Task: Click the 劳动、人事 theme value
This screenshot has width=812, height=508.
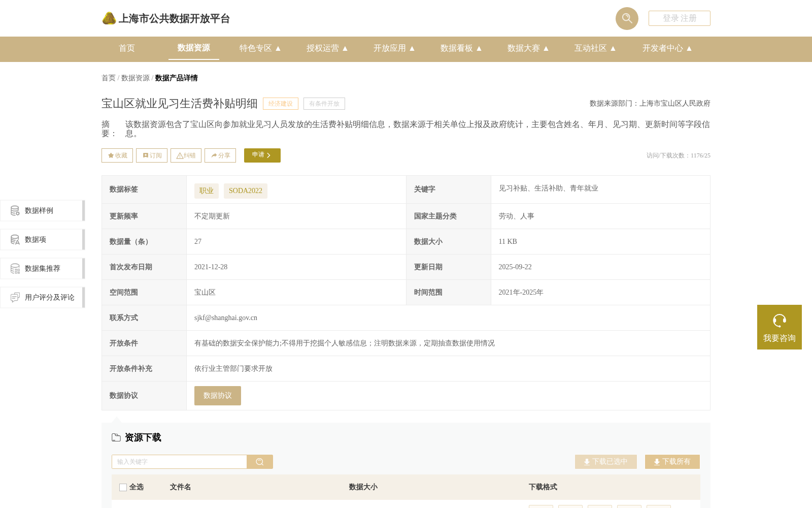Action: point(516,216)
